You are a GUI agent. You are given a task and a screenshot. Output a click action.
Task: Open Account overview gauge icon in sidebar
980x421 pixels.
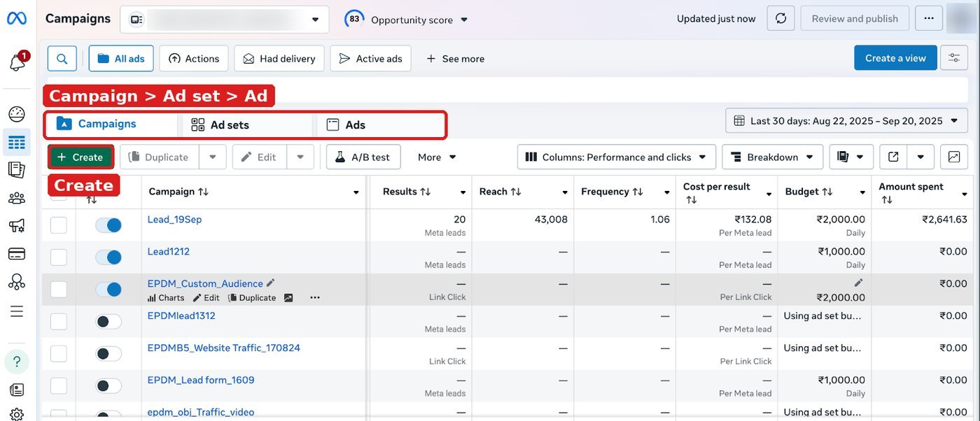tap(17, 114)
